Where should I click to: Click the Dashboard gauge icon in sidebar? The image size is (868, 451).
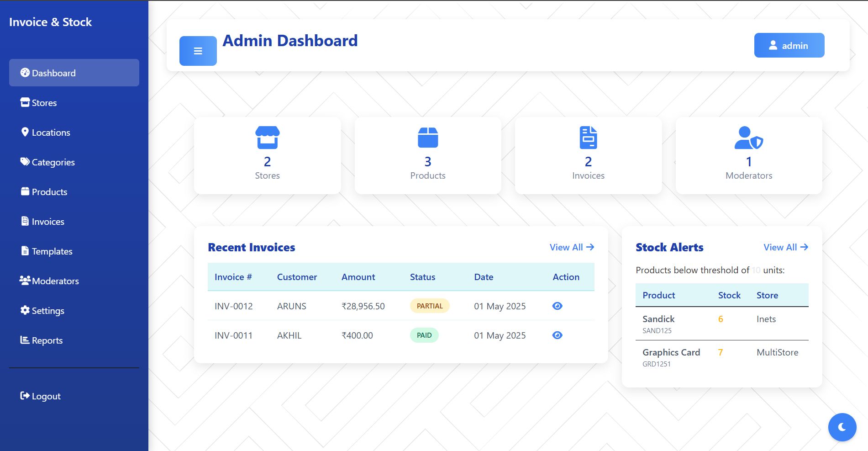[x=25, y=72]
